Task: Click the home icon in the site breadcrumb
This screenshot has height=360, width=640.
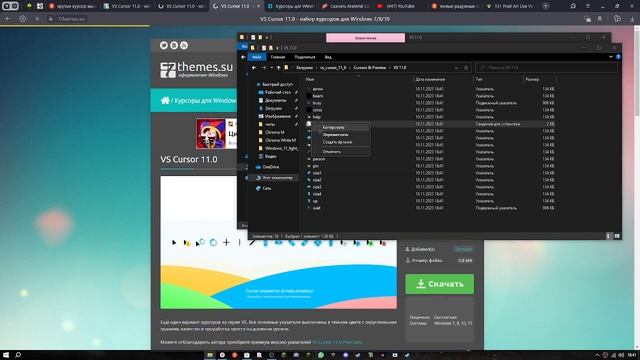Action: click(x=165, y=100)
